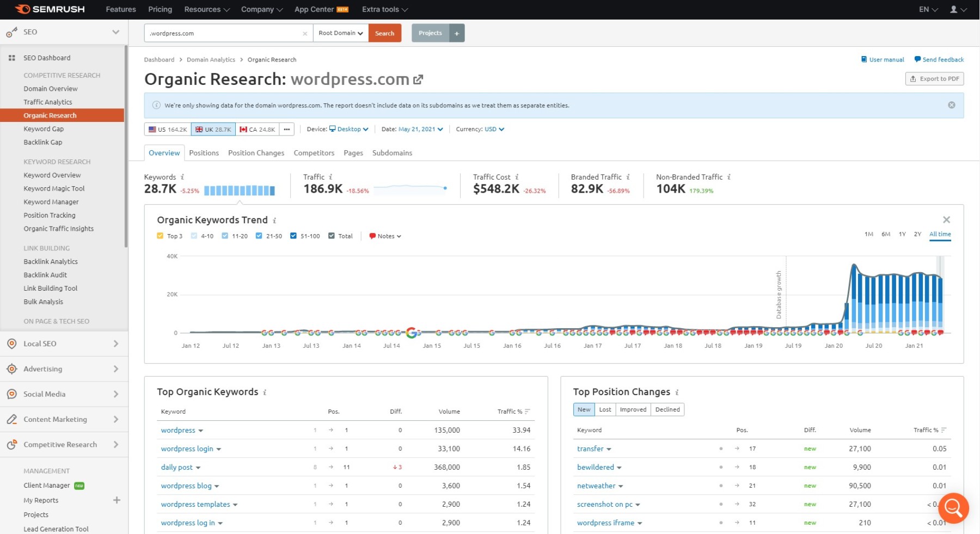Toggle the Total checkbox
Screen dimensions: 980x534
pyautogui.click(x=332, y=236)
